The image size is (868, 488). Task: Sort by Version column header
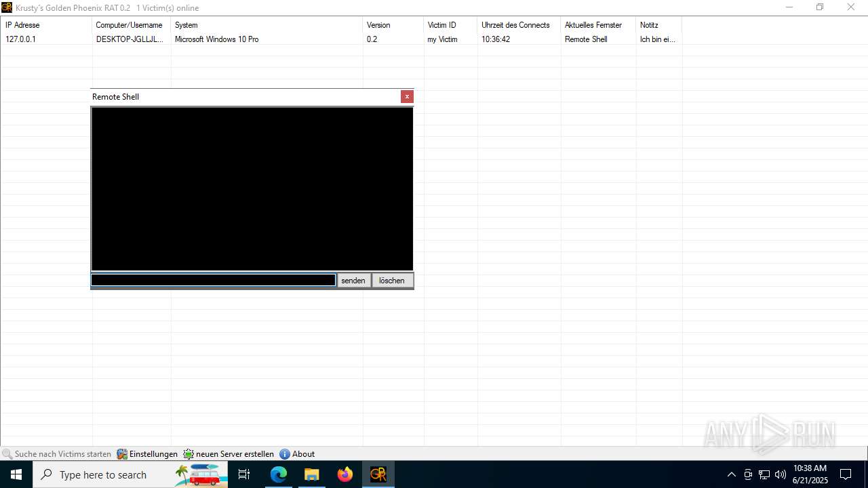[393, 24]
